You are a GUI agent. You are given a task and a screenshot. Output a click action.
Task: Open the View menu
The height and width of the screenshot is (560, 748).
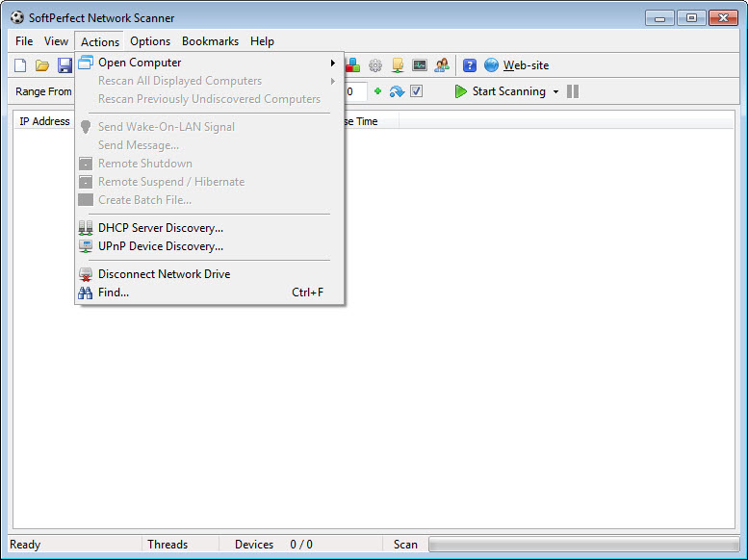click(56, 41)
